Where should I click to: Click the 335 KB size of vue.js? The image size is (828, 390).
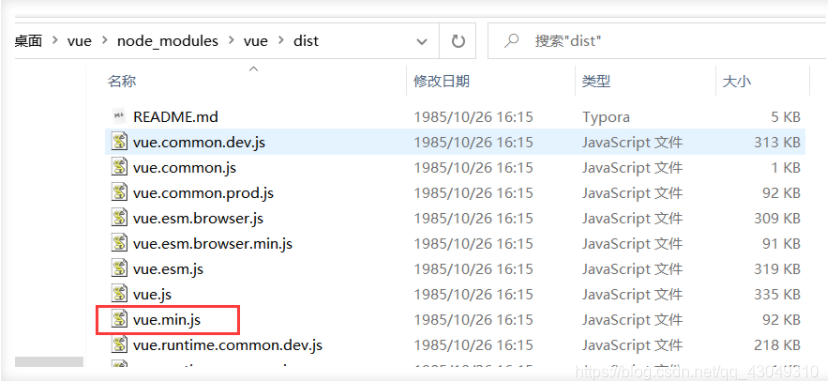click(x=778, y=294)
